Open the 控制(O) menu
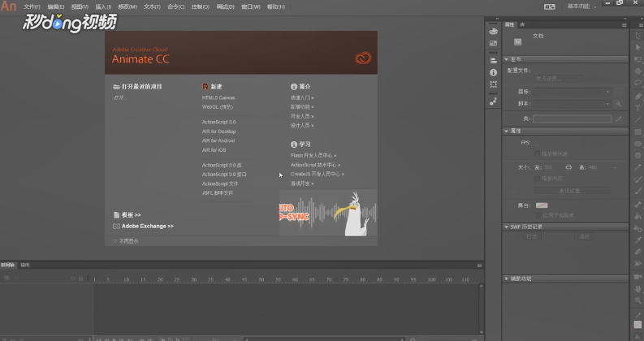 point(200,7)
